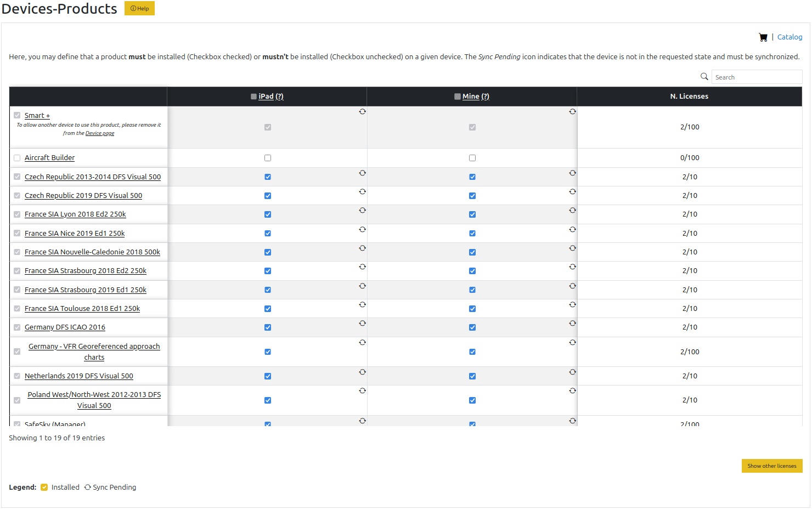Click Mine sync icon for Czech Republic 2019

point(573,191)
